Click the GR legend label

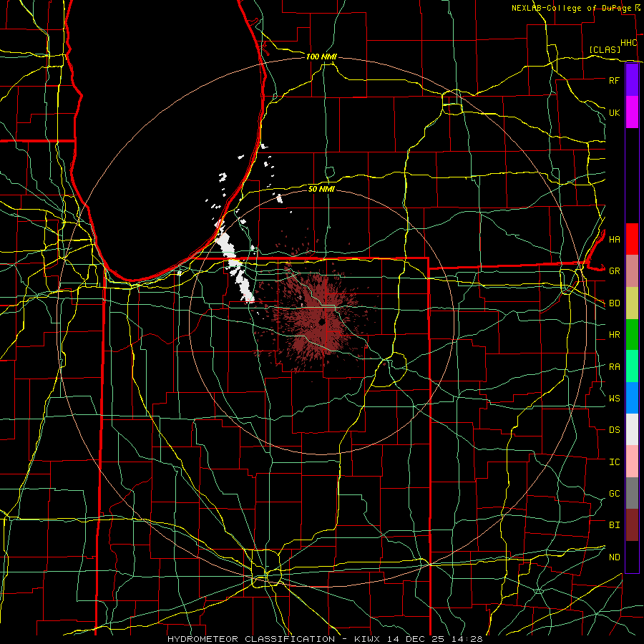click(x=614, y=271)
